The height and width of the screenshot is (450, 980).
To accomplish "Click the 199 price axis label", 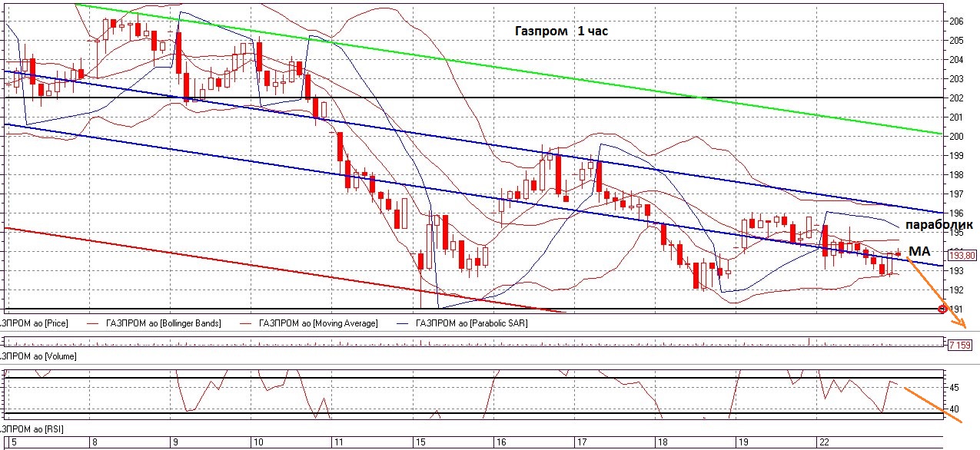I will tap(956, 155).
